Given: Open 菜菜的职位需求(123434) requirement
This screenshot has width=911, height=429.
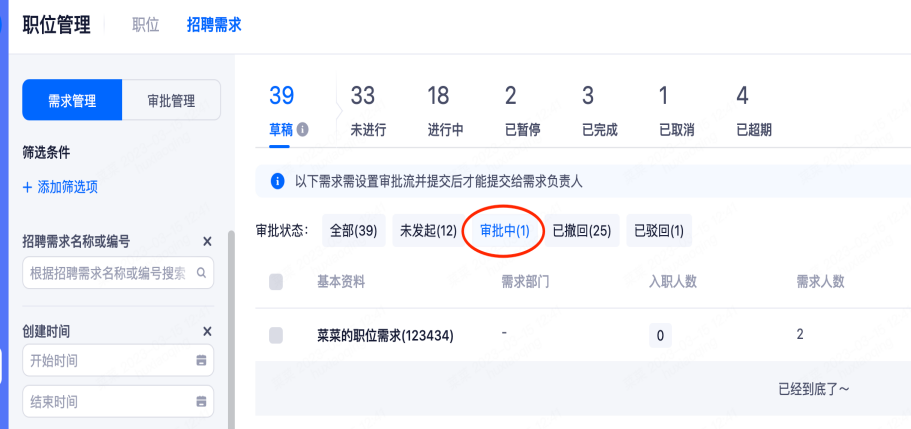Looking at the screenshot, I should pos(385,336).
